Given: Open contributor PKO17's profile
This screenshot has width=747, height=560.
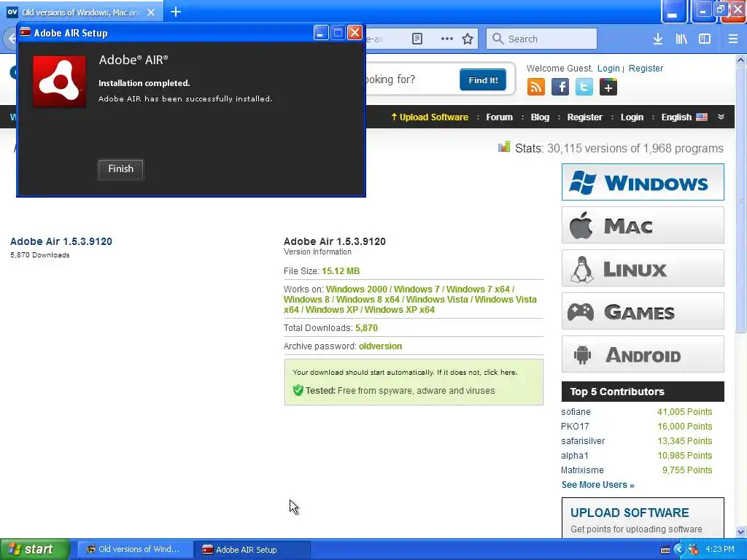Looking at the screenshot, I should [575, 427].
